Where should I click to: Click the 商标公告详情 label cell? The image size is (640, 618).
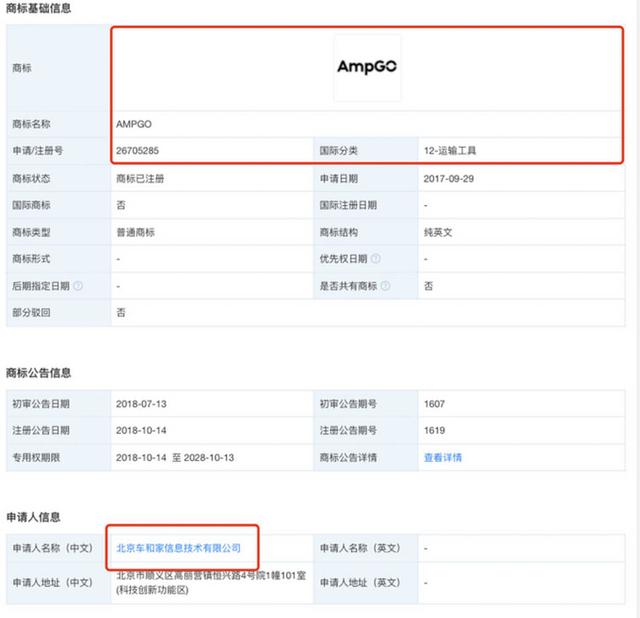366,457
